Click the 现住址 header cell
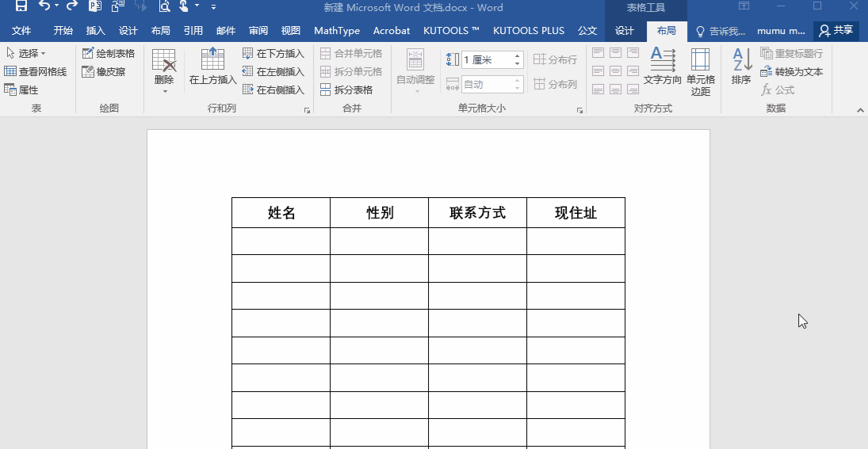This screenshot has height=449, width=868. click(x=575, y=212)
